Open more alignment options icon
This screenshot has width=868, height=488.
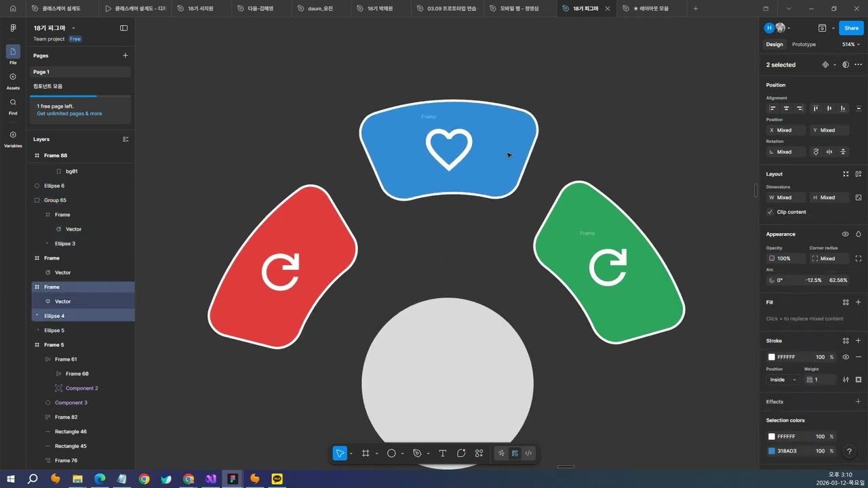(x=859, y=108)
